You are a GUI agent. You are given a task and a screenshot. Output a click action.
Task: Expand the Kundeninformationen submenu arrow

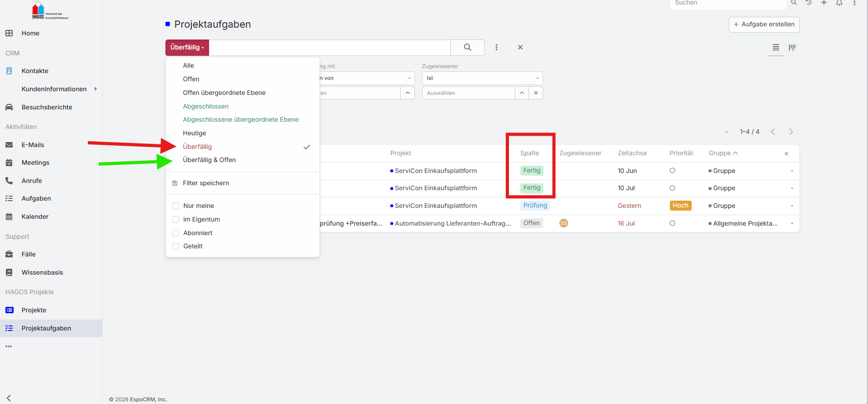tap(95, 89)
